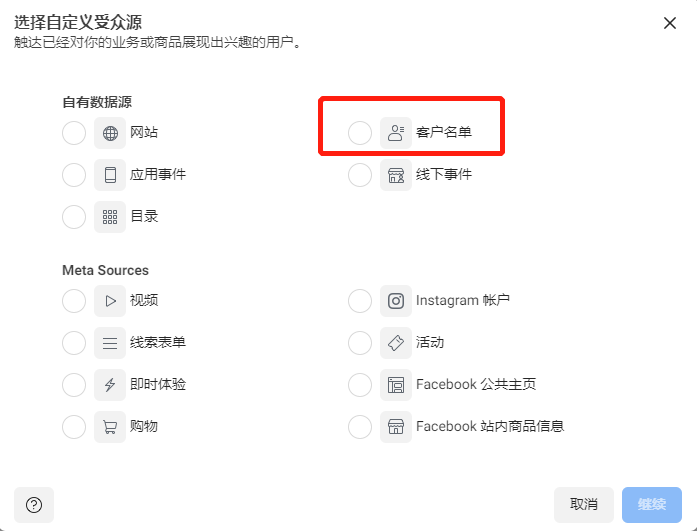Click the 取消 button
Image resolution: width=697 pixels, height=531 pixels.
tap(584, 505)
